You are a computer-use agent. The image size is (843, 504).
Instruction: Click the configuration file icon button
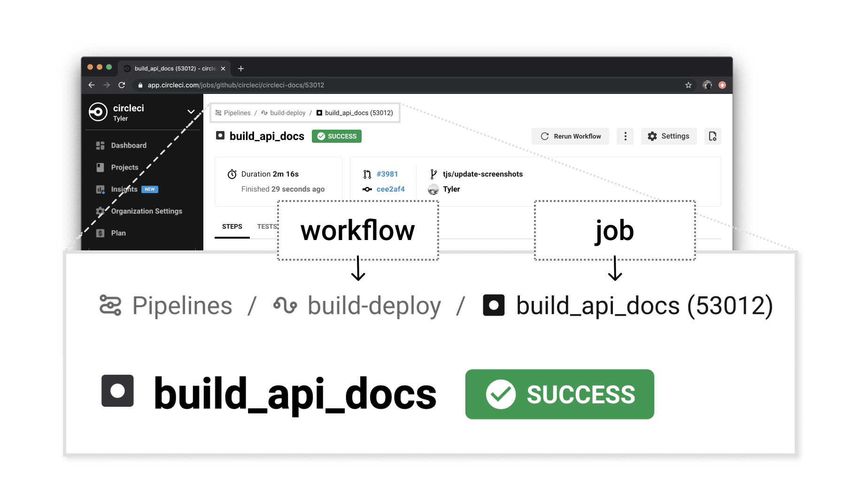coord(713,136)
